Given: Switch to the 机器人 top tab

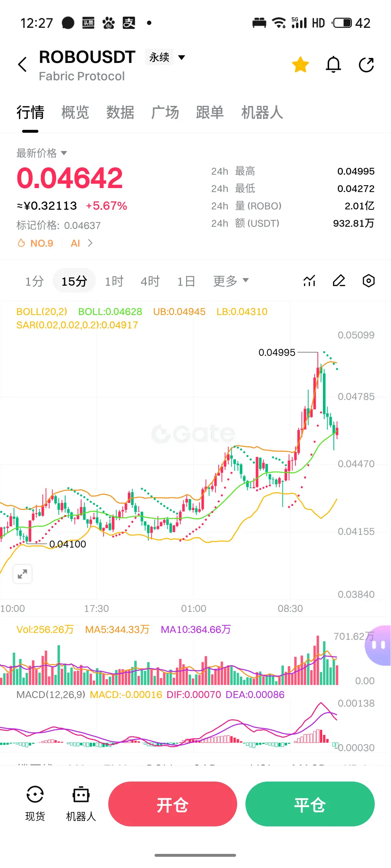Looking at the screenshot, I should [x=262, y=112].
